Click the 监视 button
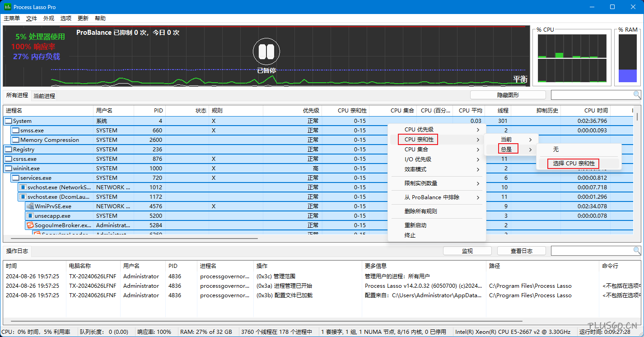The width and height of the screenshot is (644, 337). click(x=467, y=251)
